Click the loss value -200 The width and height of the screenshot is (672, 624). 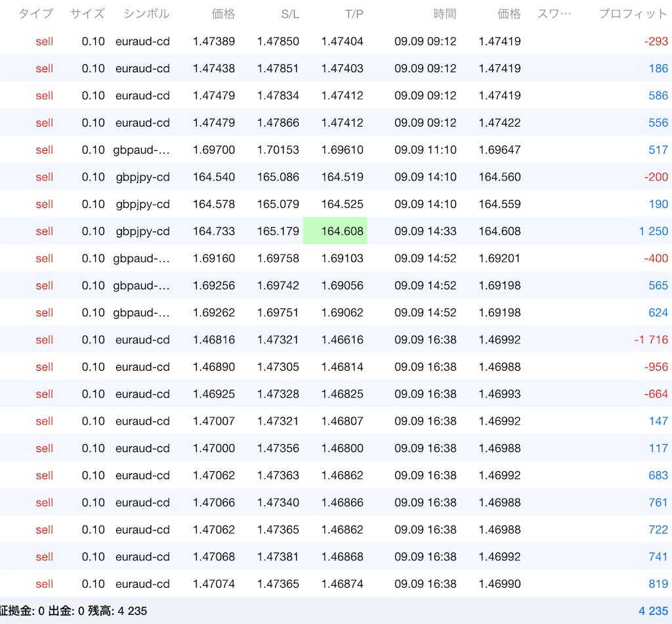click(x=656, y=177)
